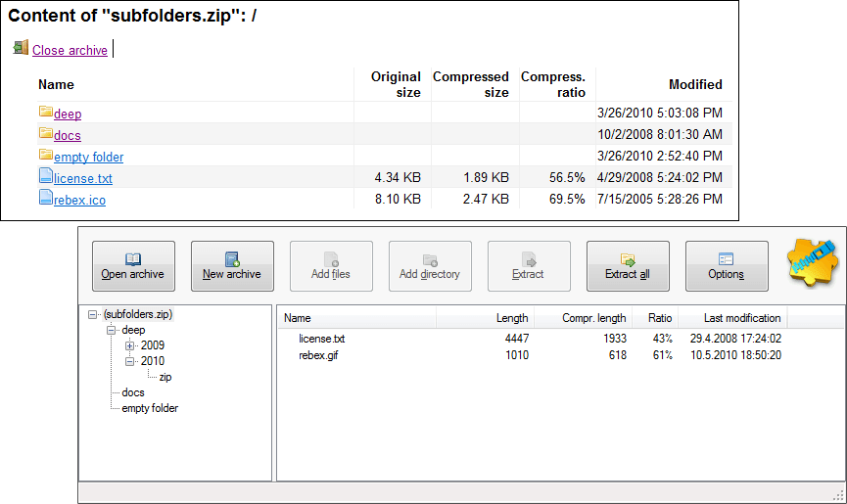Select the deep folder in the tree

point(133,330)
